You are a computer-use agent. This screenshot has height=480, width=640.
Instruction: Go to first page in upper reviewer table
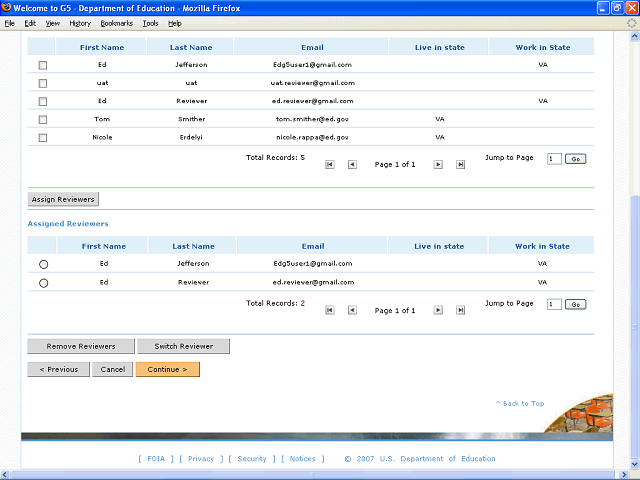[330, 165]
